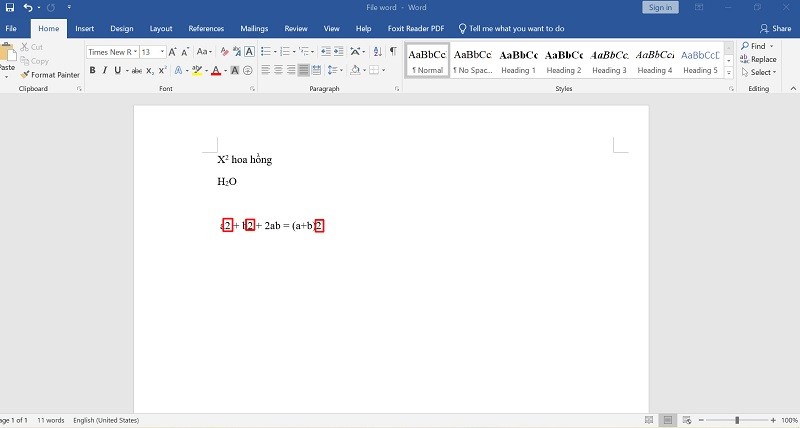Align text right
This screenshot has width=800, height=428.
291,70
